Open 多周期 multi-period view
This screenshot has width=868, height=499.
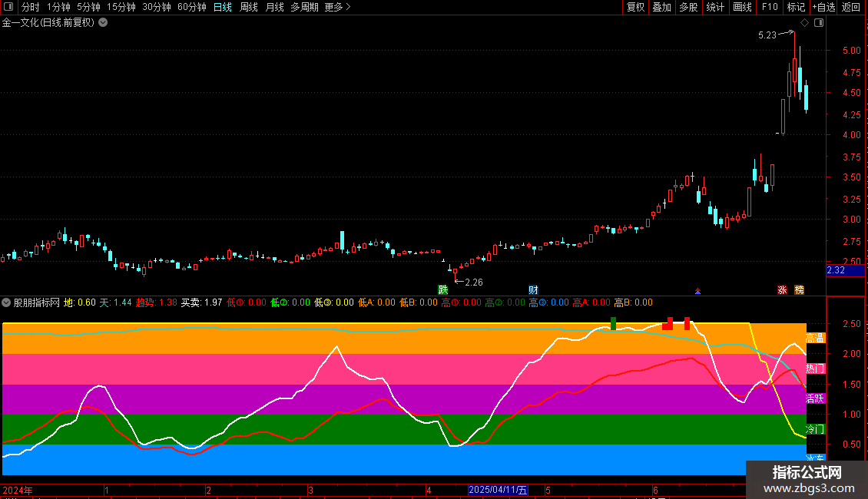coord(304,7)
